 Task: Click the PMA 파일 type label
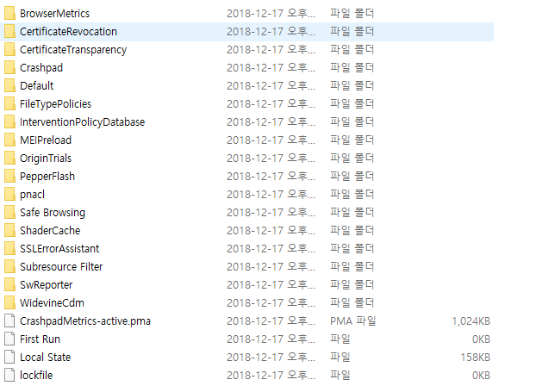pyautogui.click(x=352, y=320)
